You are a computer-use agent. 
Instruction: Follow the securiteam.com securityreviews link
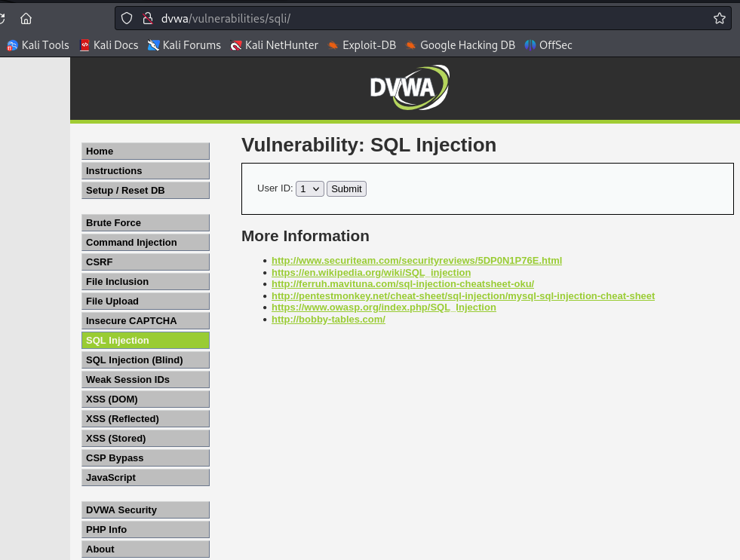tap(416, 261)
